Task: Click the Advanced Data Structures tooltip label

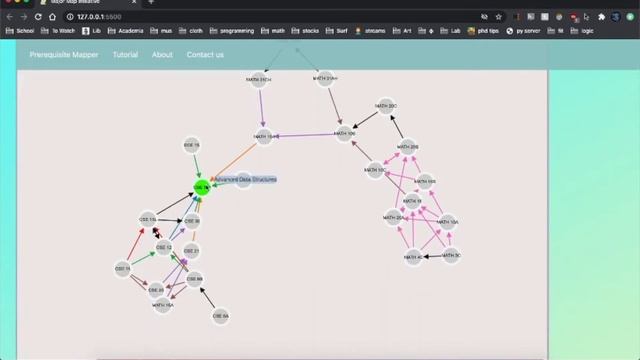Action: (245, 179)
